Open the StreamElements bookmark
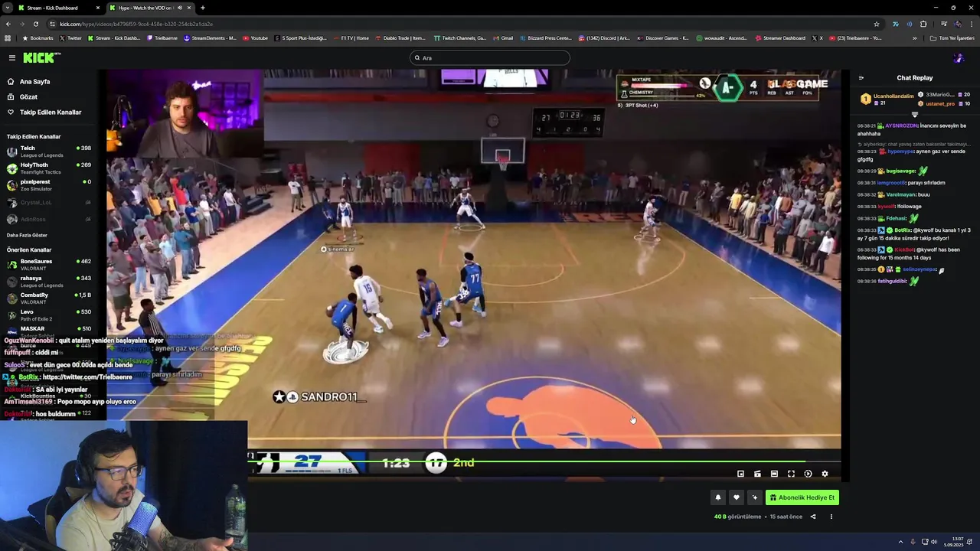The image size is (980, 551). pyautogui.click(x=211, y=37)
